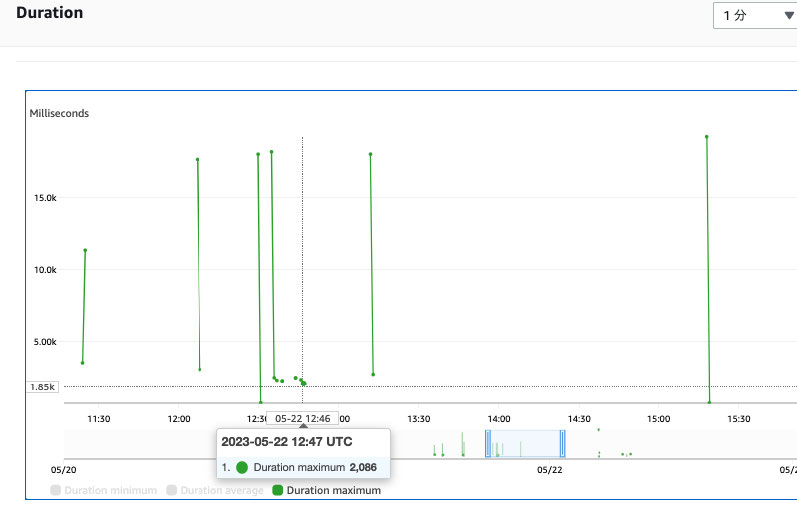Click the peak data point after 15:00
Image resolution: width=797 pixels, height=513 pixels.
click(706, 137)
